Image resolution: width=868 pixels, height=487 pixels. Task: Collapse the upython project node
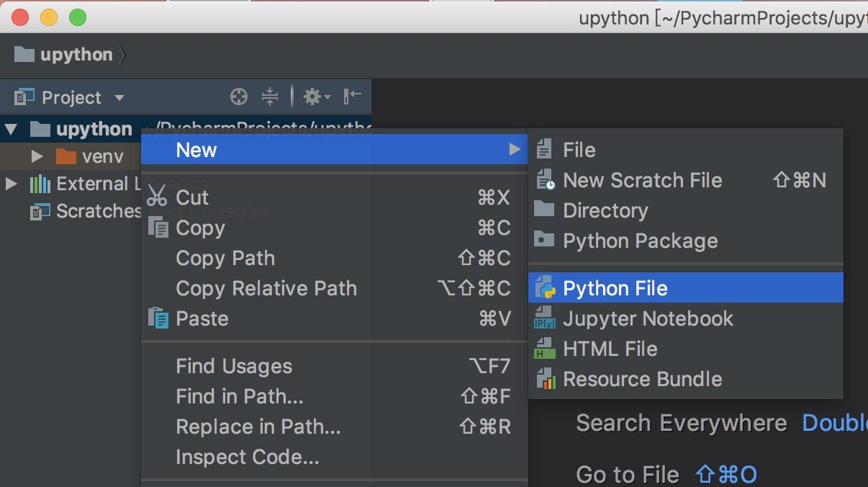click(x=11, y=128)
